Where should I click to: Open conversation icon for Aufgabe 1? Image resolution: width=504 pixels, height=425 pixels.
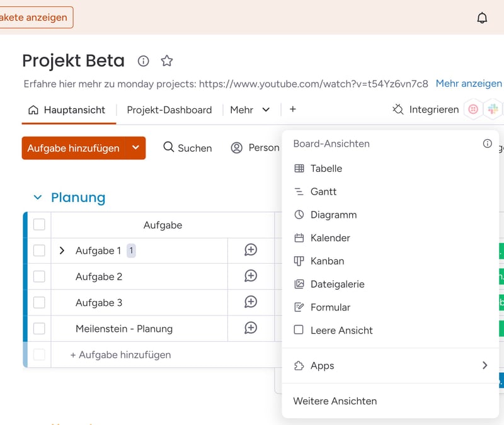click(x=251, y=251)
